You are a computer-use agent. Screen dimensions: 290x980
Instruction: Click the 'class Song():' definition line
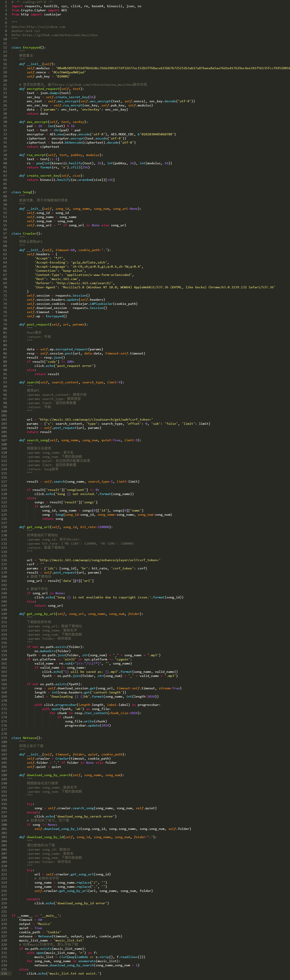pos(23,192)
